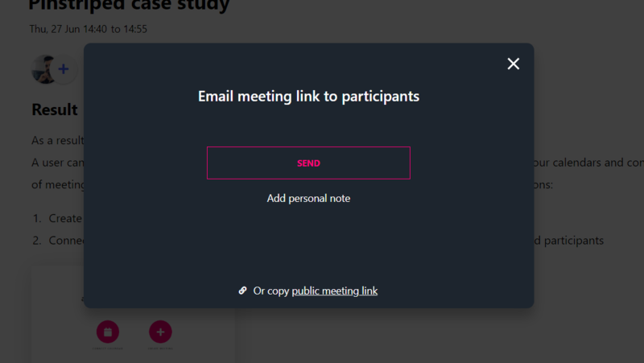The image size is (644, 363).
Task: Click the pink SEND button
Action: (308, 163)
